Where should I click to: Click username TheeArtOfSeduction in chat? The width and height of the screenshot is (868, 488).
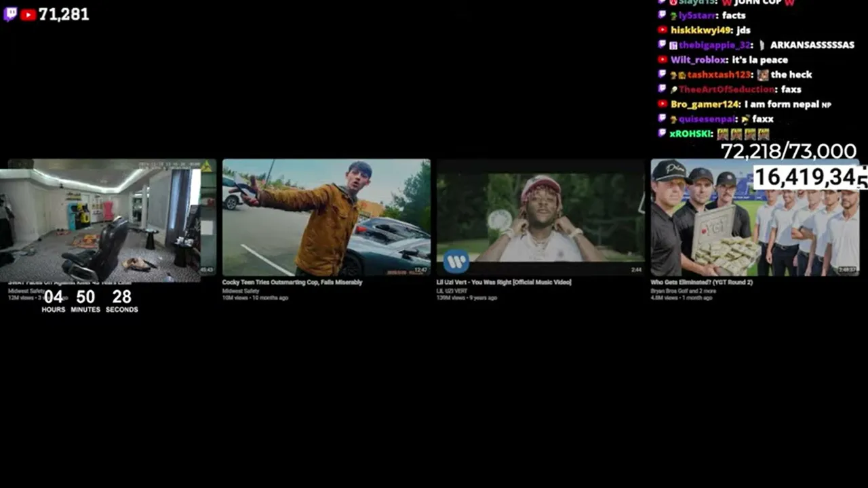tap(727, 89)
